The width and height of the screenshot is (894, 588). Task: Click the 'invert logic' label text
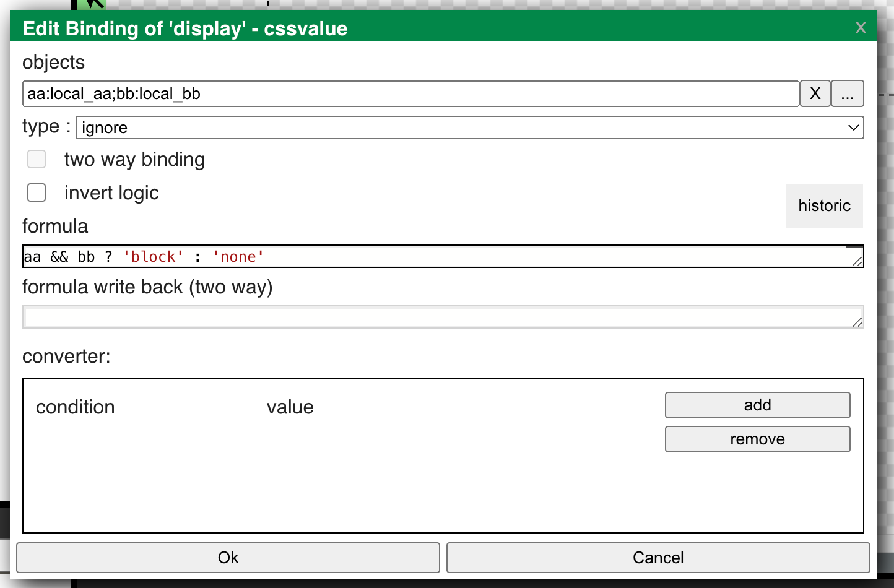(111, 193)
